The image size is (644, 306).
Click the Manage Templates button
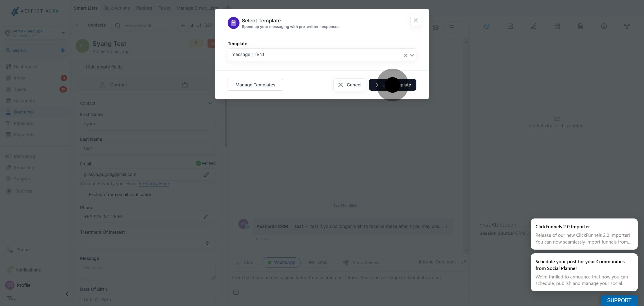255,85
